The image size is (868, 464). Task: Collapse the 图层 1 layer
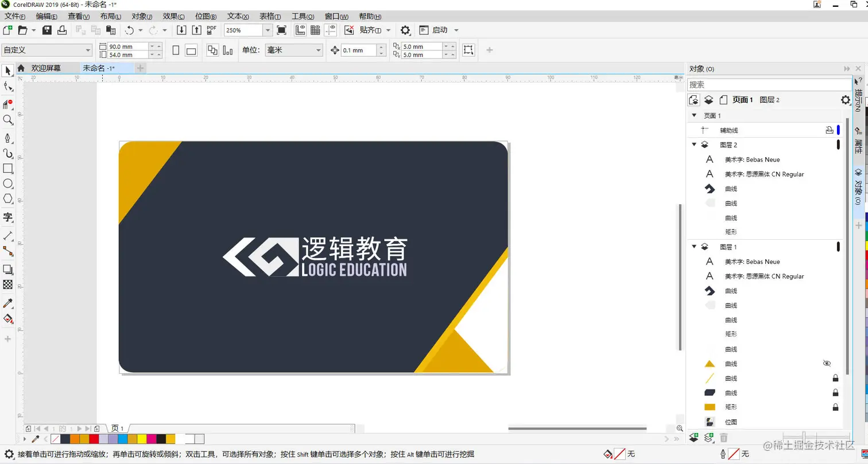[694, 247]
